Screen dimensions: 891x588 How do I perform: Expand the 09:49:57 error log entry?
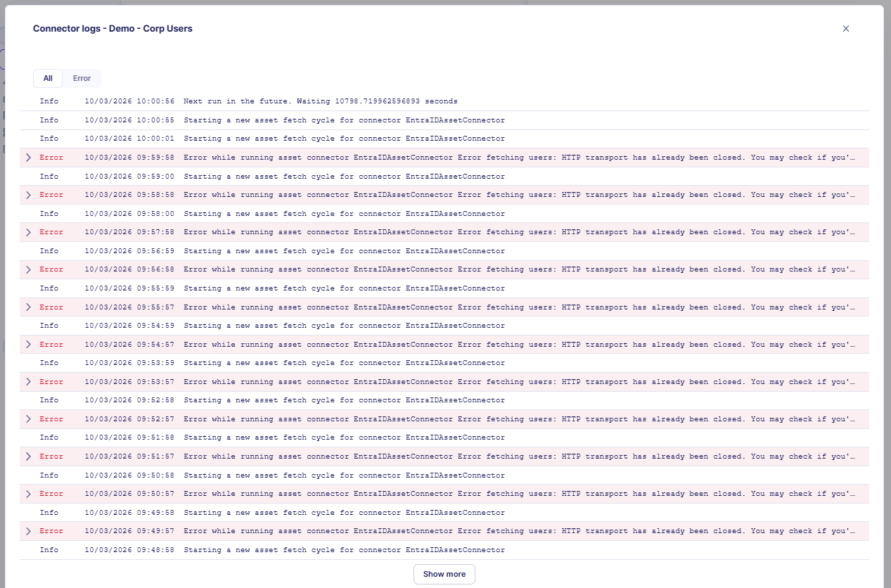[x=28, y=531]
